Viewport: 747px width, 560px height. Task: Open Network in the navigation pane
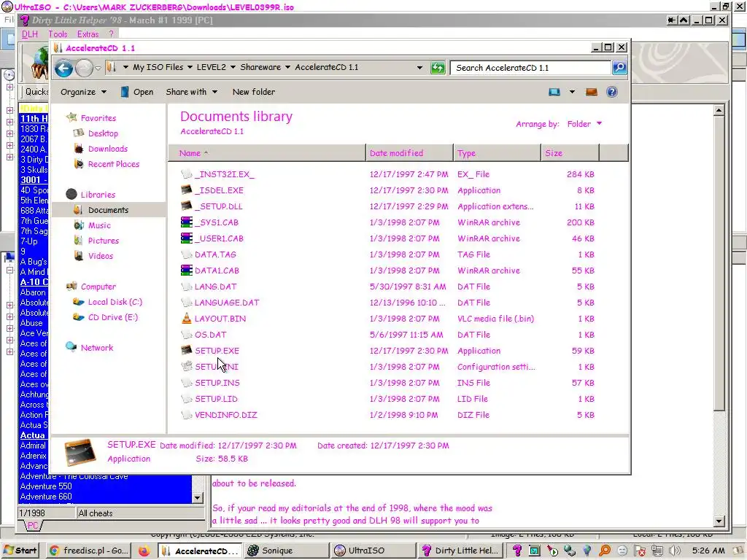(97, 348)
